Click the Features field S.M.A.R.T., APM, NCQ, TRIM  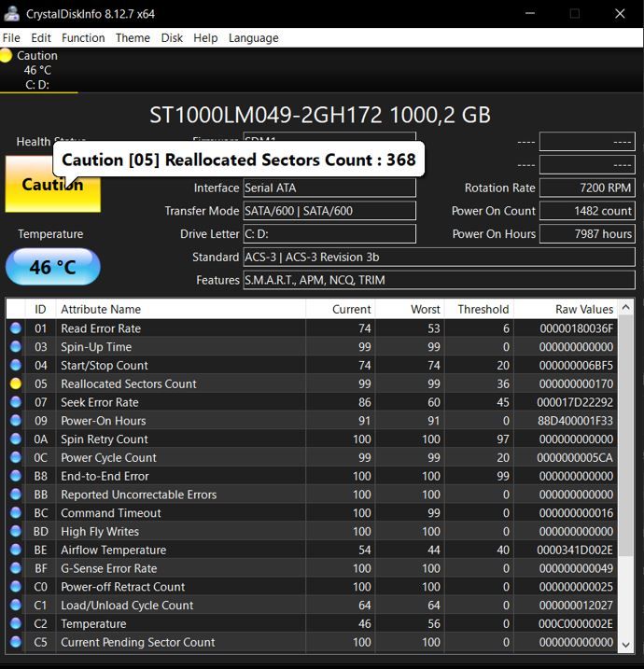tap(440, 280)
